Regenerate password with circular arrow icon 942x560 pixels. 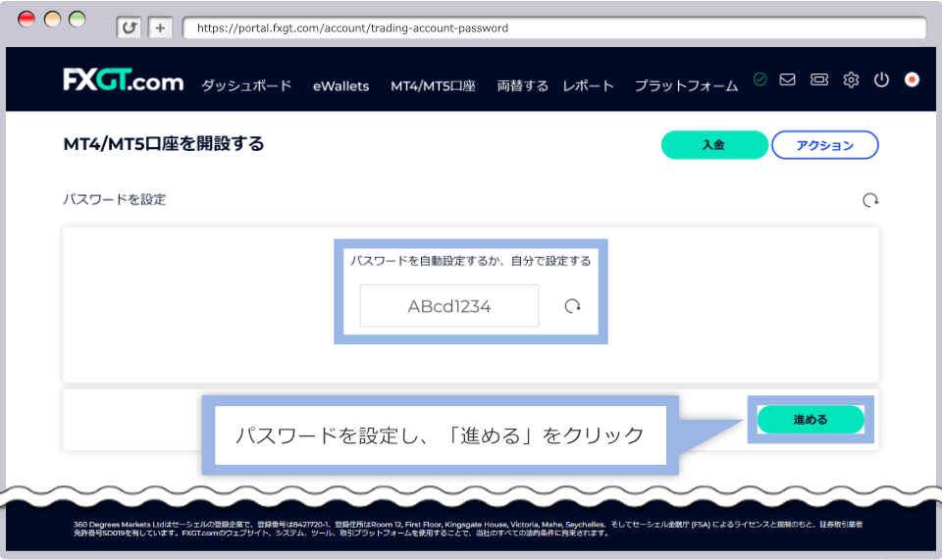(572, 306)
